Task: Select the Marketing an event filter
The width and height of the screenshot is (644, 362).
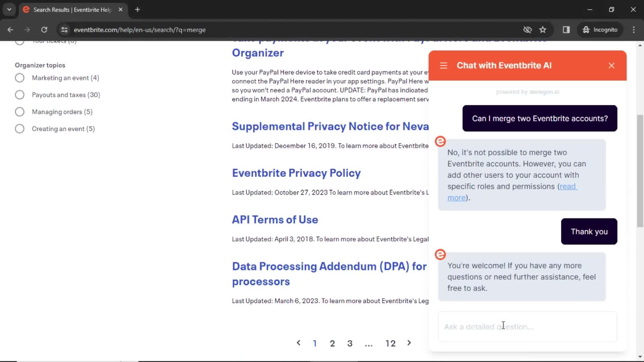Action: 20,78
